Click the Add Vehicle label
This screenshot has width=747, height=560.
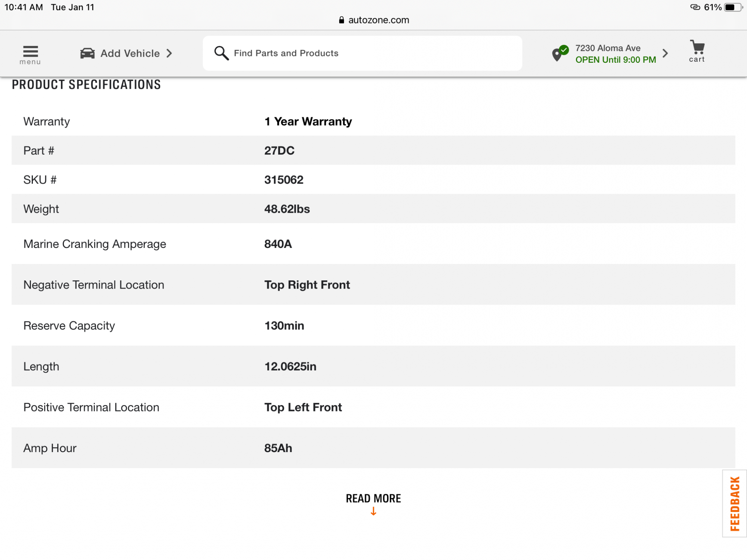click(130, 53)
